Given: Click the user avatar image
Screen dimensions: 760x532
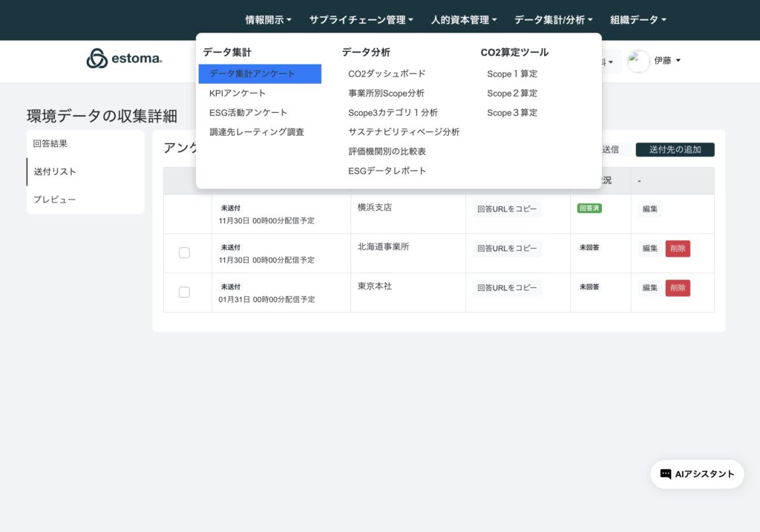Looking at the screenshot, I should (638, 61).
